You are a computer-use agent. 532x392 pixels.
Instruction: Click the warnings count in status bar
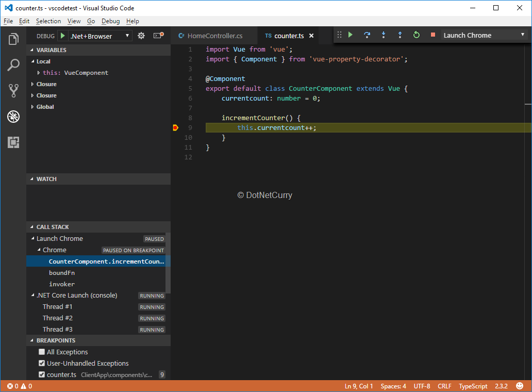click(26, 386)
